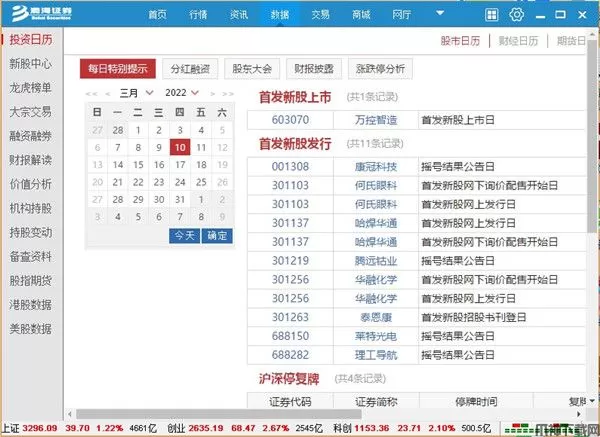Viewport: 600px width, 437px height.
Task: Expand the top navigation overflow arrow
Action: 440,13
